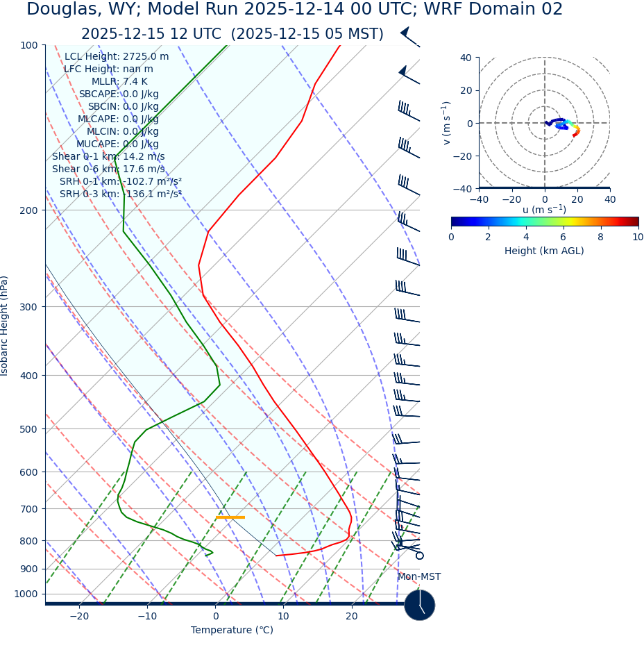The height and width of the screenshot is (650, 644).
Task: Click the Isobaric Height (hPa) axis label
Action: [6, 326]
